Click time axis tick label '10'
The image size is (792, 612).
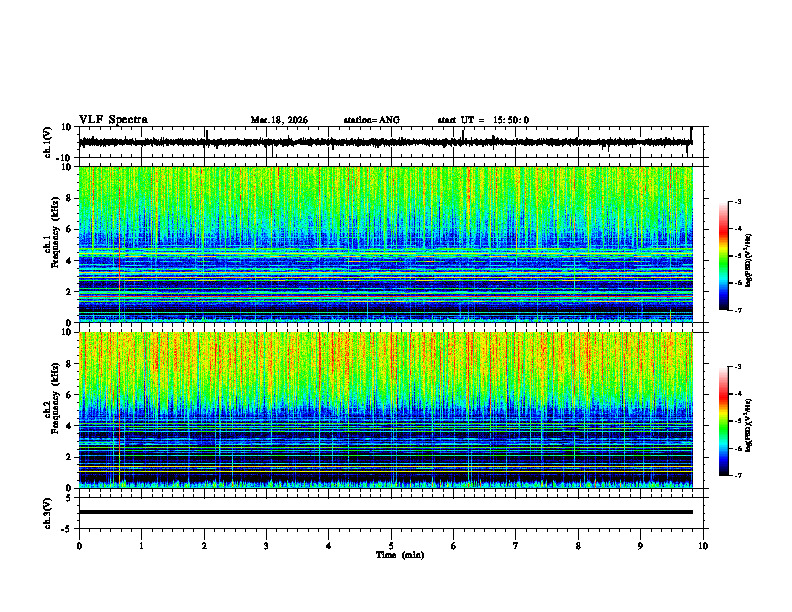click(x=703, y=546)
